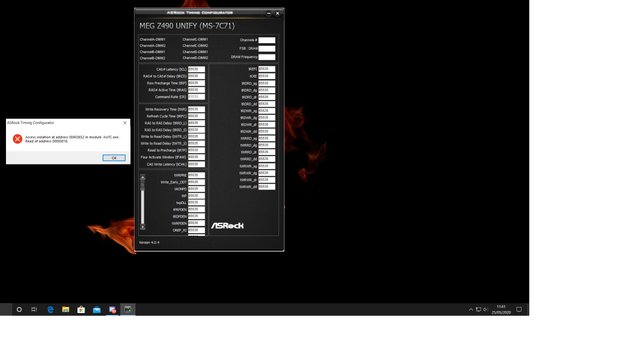The height and width of the screenshot is (360, 640).
Task: Select the Timing Configurator taskbar icon
Action: coord(128,309)
